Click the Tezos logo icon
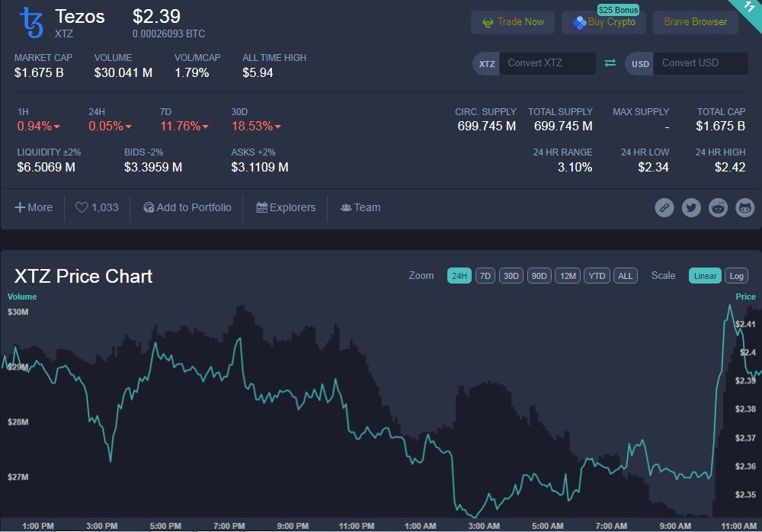This screenshot has width=762, height=532. pyautogui.click(x=31, y=23)
